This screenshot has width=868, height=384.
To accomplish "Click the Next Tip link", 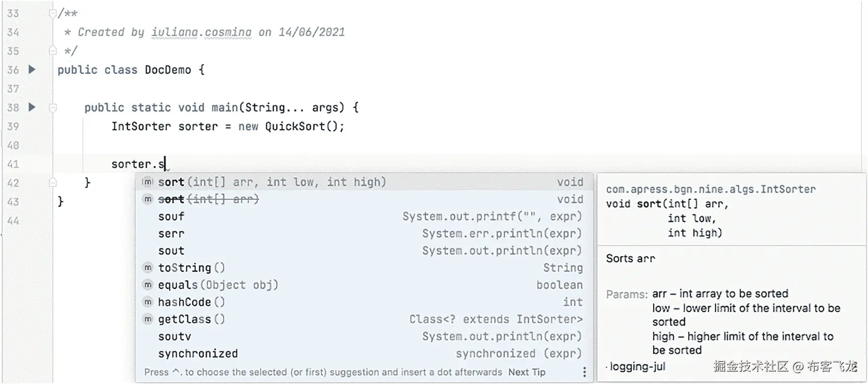I will (526, 372).
